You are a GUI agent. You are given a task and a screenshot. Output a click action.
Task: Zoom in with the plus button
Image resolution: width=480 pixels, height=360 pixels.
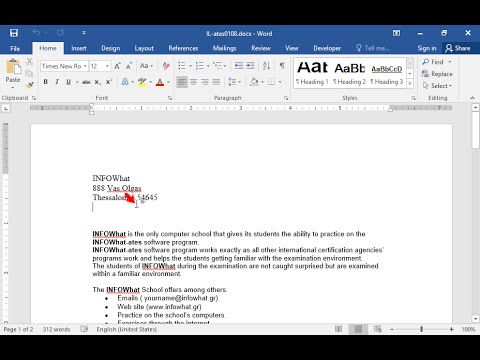pyautogui.click(x=451, y=329)
